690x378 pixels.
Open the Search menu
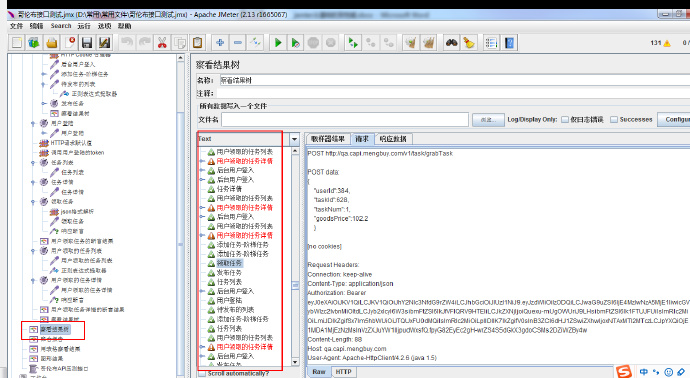coord(61,26)
